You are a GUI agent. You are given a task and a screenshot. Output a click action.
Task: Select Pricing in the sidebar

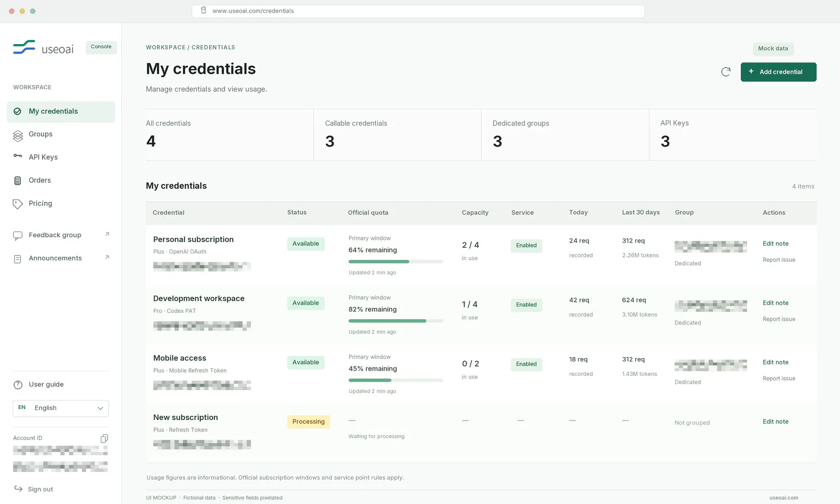point(40,203)
